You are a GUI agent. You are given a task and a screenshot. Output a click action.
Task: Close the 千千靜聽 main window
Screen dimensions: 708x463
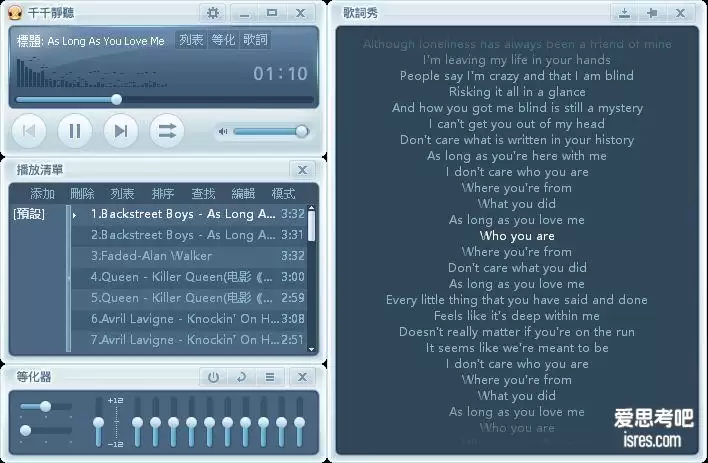pos(300,13)
